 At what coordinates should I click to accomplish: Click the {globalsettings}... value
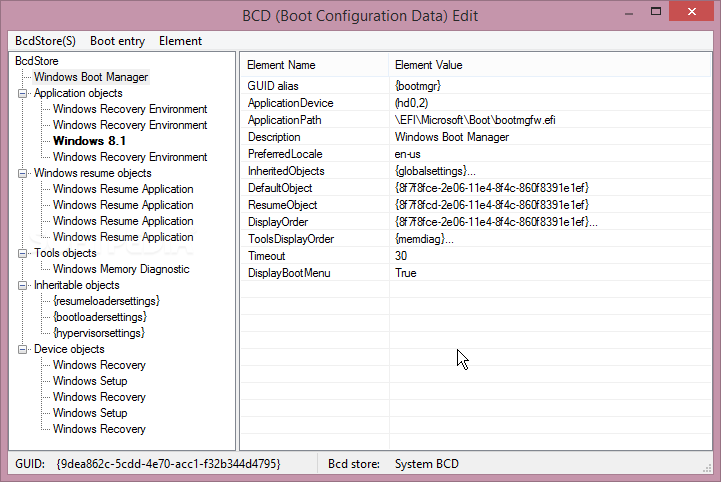[435, 171]
